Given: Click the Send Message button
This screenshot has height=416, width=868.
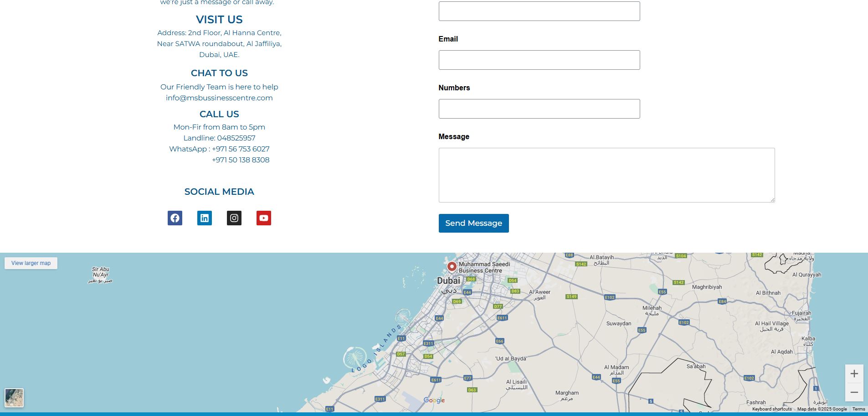Looking at the screenshot, I should point(473,223).
